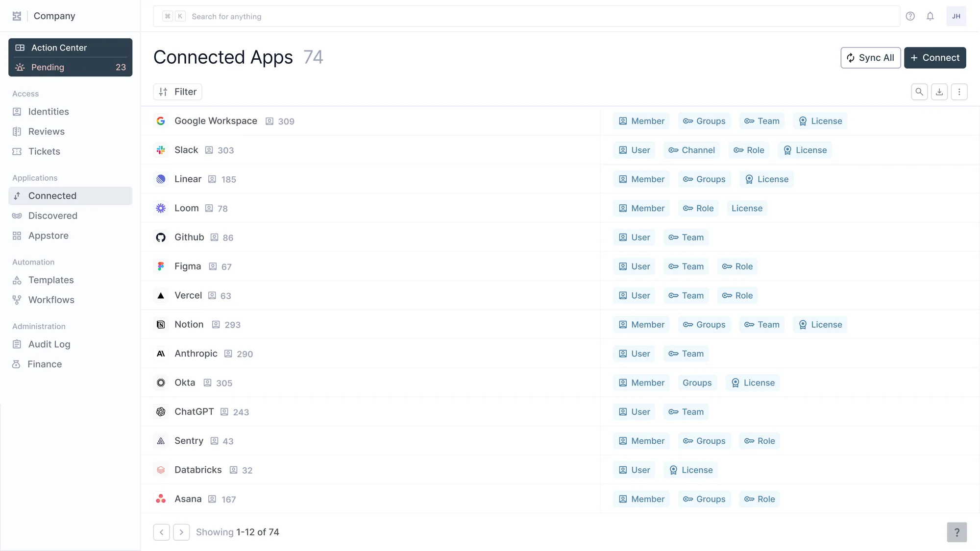Click Slack's Channel tag
The height and width of the screenshot is (551, 980).
coord(691,150)
